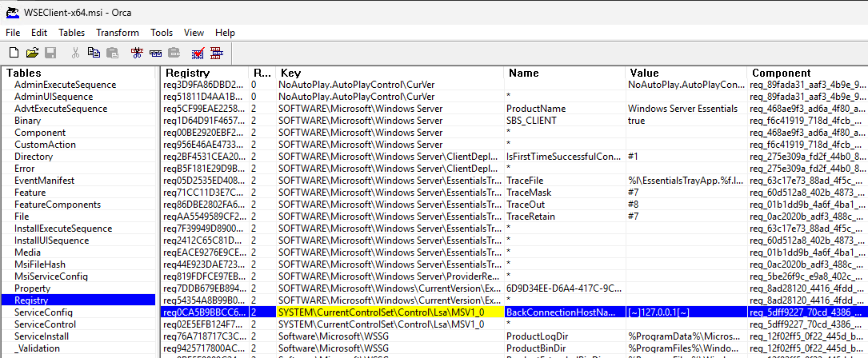Click the Copy documents icon

click(x=94, y=53)
